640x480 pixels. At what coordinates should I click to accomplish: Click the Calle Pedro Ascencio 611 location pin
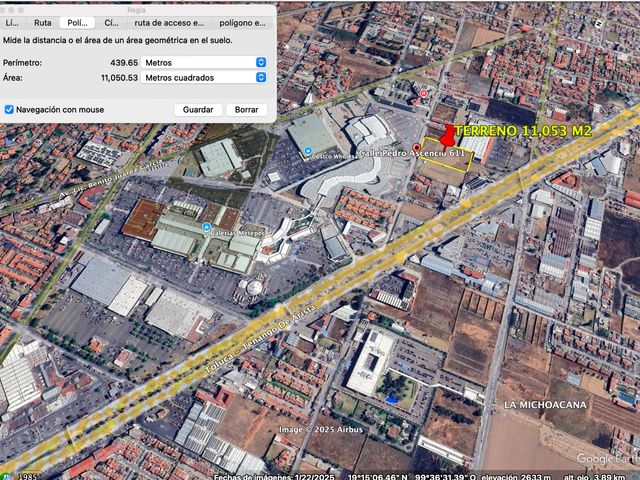click(416, 148)
